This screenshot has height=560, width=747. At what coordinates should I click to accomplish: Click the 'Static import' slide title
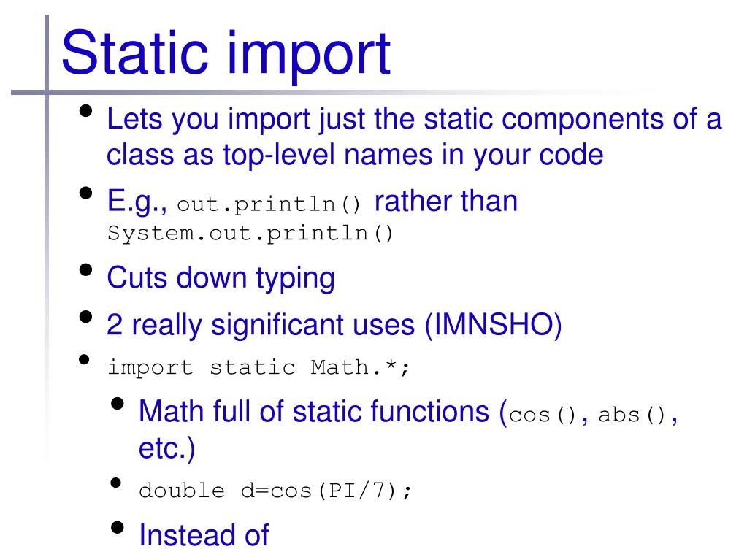226,54
